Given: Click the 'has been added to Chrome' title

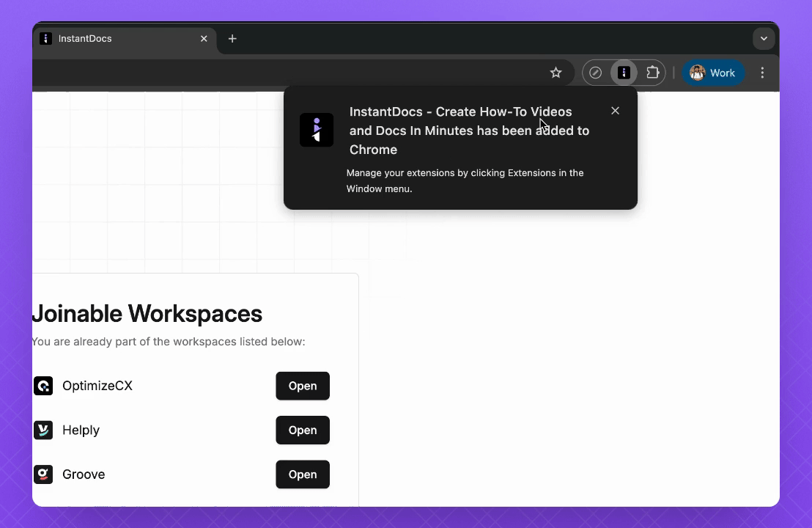Looking at the screenshot, I should pyautogui.click(x=469, y=131).
